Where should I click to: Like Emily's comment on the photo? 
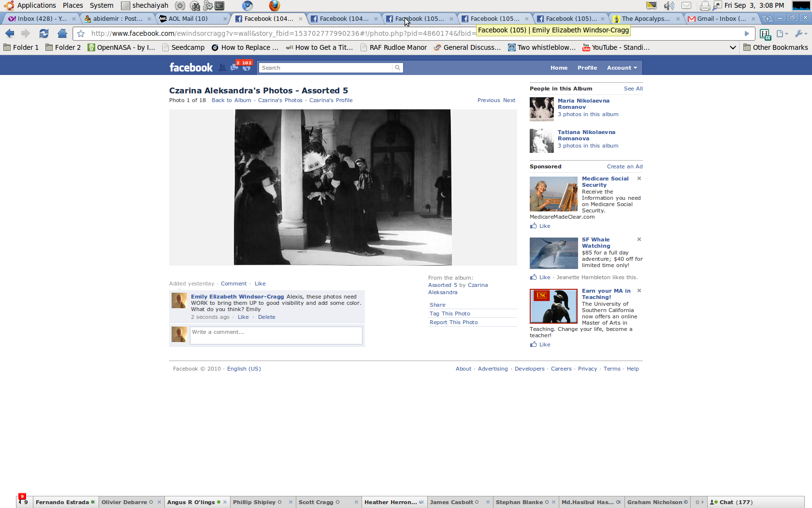tap(243, 317)
